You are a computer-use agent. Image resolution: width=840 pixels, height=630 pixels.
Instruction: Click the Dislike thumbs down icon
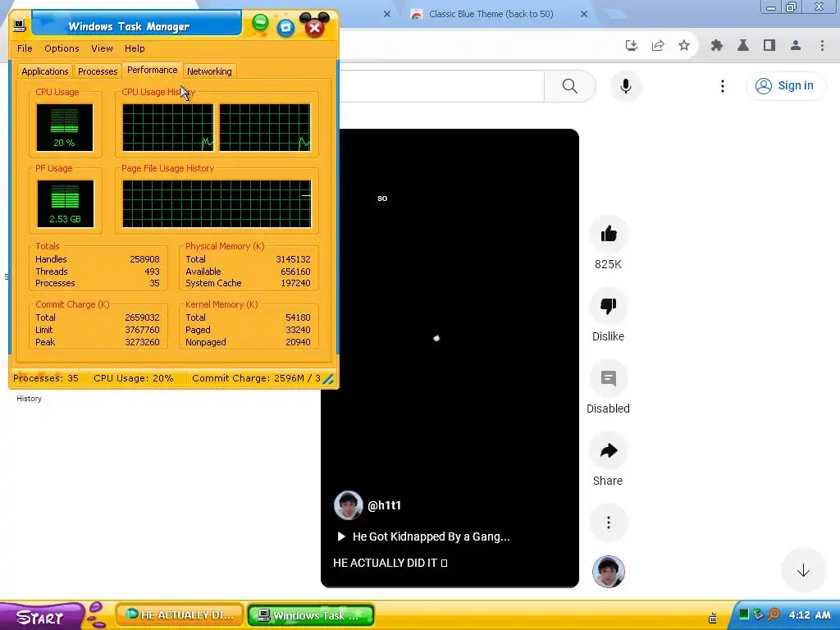coord(609,306)
